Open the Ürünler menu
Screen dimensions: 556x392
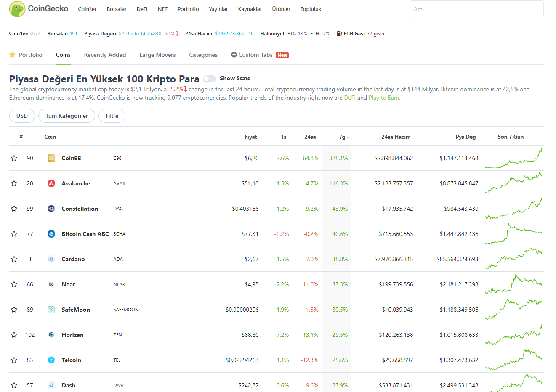[x=281, y=9]
